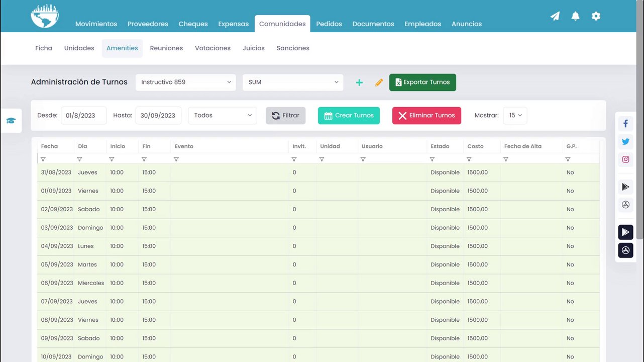644x362 pixels.
Task: Open the Todos status dropdown
Action: pos(223,116)
